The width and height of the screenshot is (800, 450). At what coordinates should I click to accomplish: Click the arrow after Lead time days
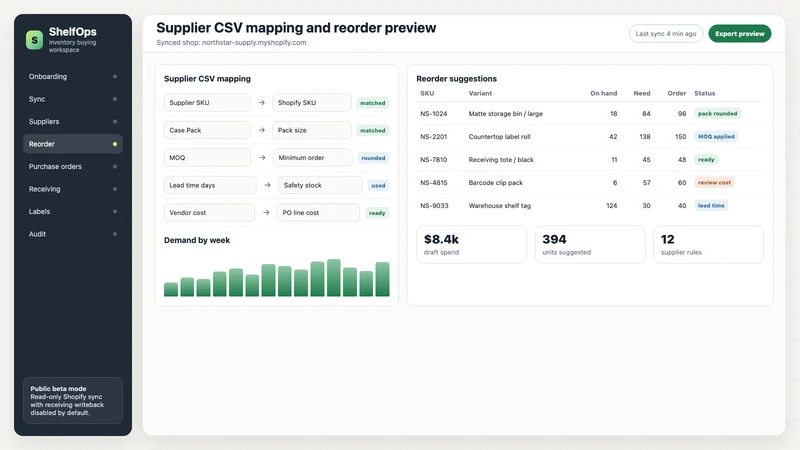click(267, 185)
